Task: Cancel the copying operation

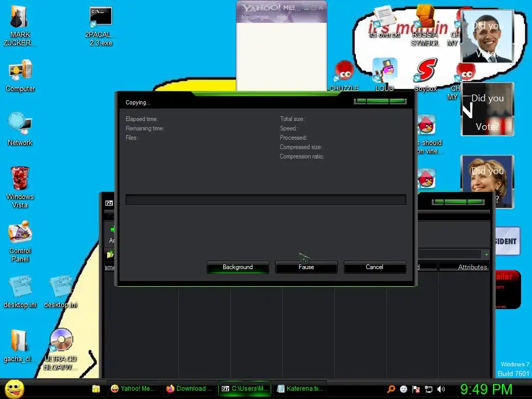Action: coord(375,267)
